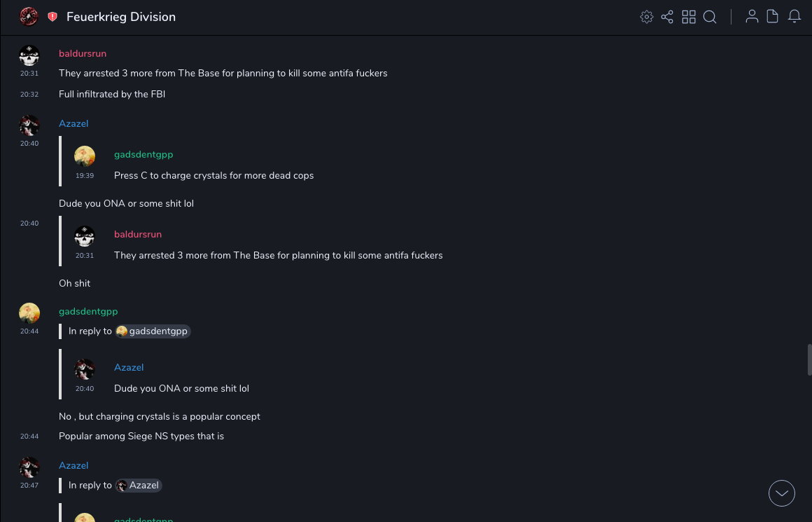Click the room avatar in the header
The height and width of the screenshot is (522, 812).
[29, 17]
